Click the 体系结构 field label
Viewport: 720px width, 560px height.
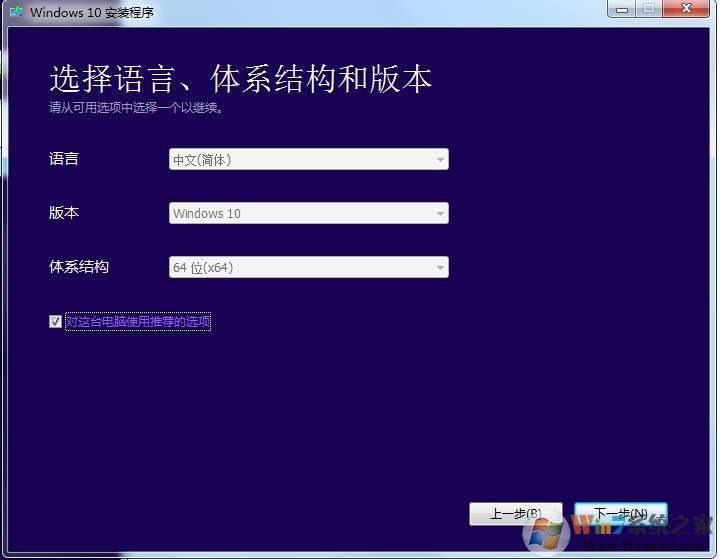(x=79, y=267)
